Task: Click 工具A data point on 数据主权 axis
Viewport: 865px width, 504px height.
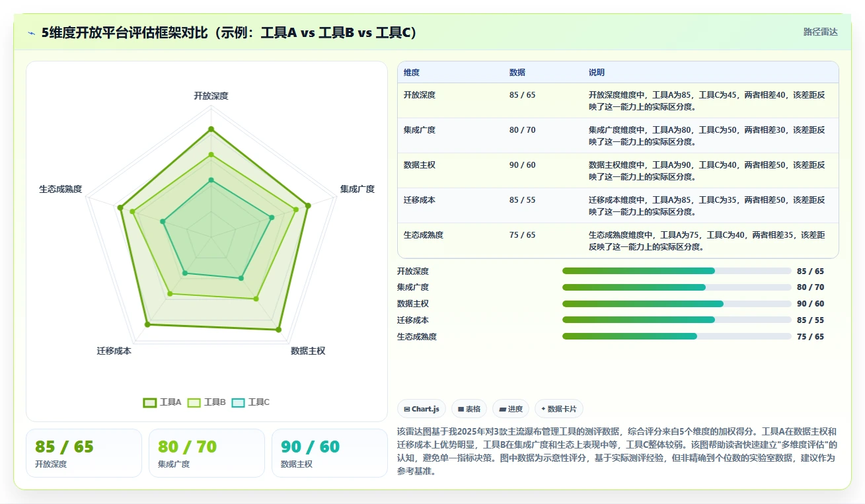Action: click(x=279, y=329)
